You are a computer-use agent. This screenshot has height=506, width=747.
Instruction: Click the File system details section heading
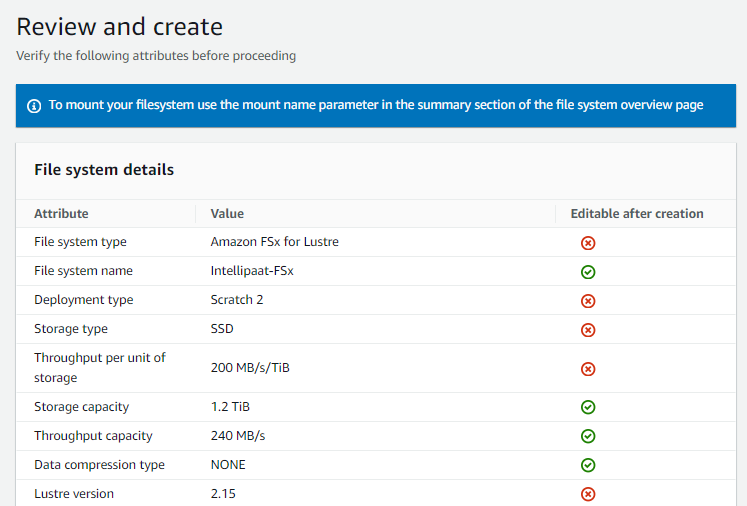[x=104, y=170]
